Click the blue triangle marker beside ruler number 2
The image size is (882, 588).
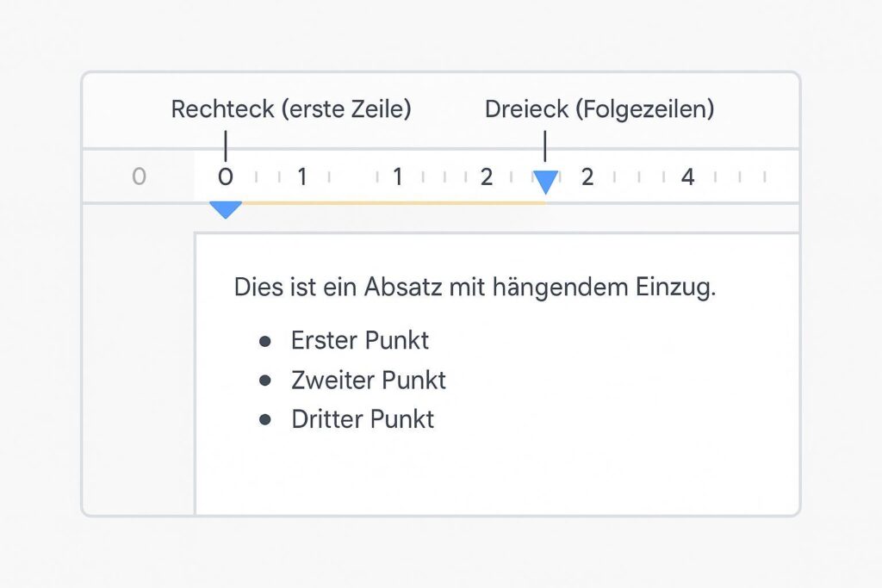pyautogui.click(x=545, y=181)
